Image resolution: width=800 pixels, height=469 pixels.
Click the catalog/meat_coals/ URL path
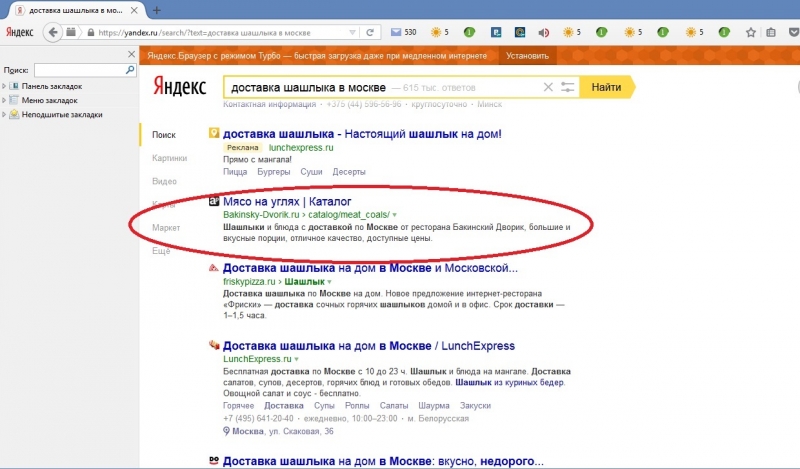point(349,215)
